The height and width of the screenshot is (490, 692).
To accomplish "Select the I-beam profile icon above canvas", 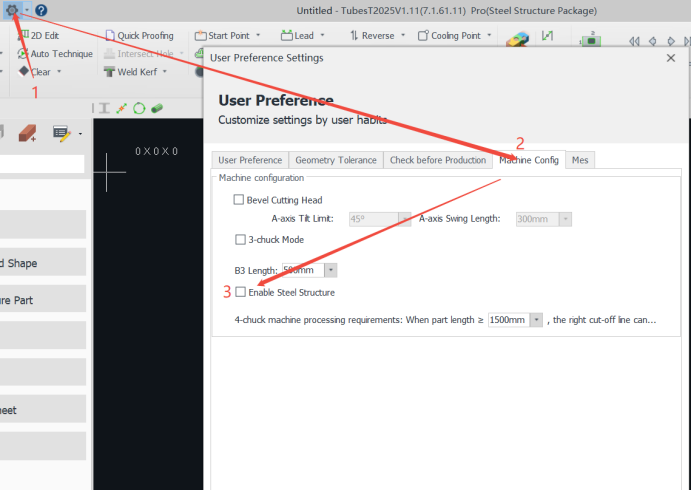I will (104, 108).
